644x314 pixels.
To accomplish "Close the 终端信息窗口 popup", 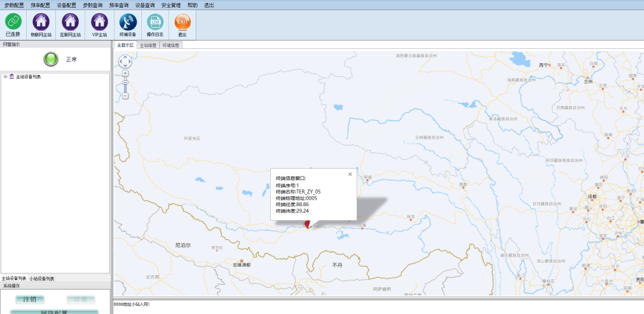I will [x=350, y=174].
